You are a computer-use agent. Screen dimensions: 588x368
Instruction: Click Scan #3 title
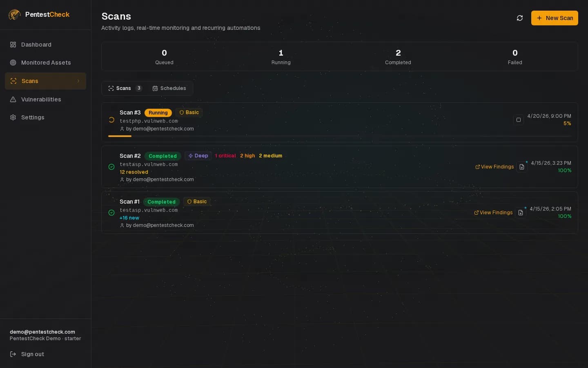click(130, 112)
